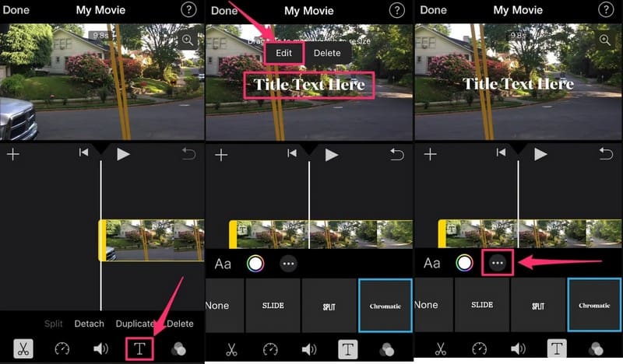Select SLIDE title style in middle screen
623x364 pixels.
pyautogui.click(x=273, y=305)
